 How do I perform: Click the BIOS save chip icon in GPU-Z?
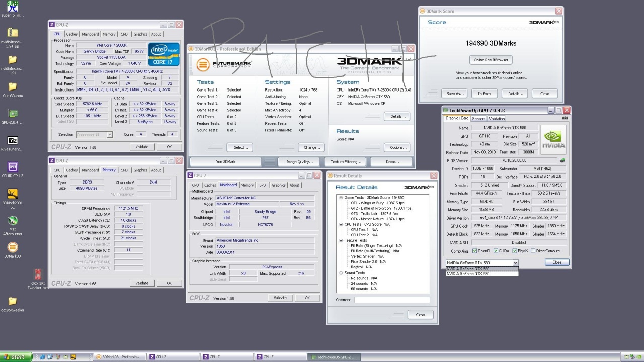coord(562,161)
